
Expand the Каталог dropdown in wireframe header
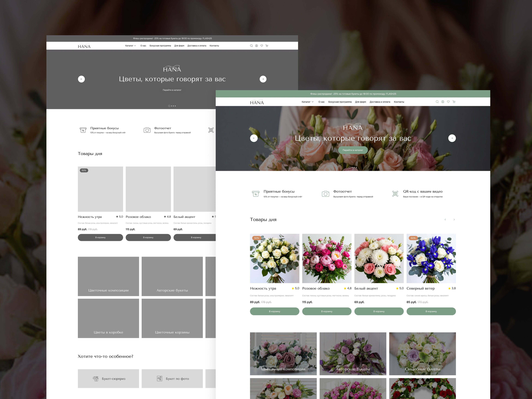(x=130, y=46)
